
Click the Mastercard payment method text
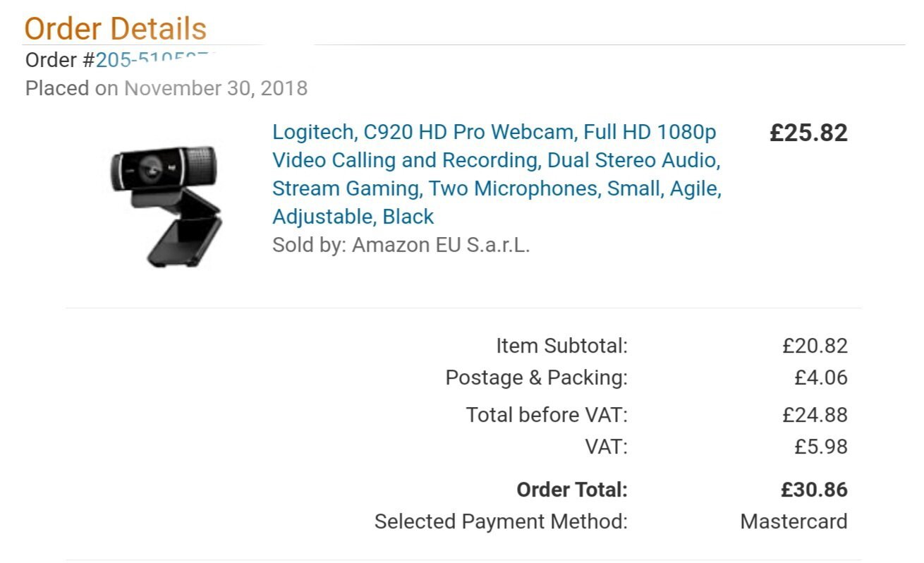[794, 522]
